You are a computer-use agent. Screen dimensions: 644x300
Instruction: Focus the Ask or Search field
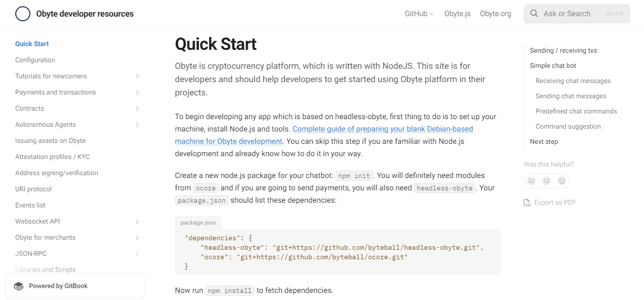tap(577, 14)
